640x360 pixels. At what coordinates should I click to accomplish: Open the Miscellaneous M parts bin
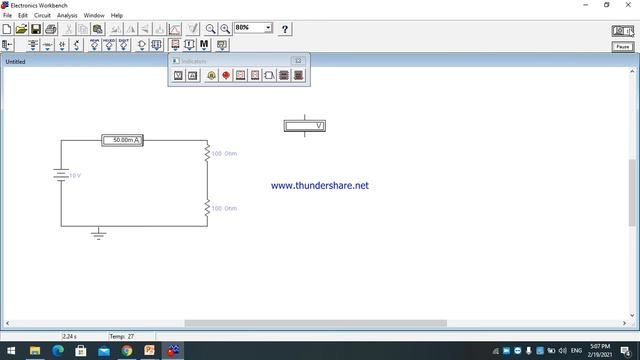point(204,45)
